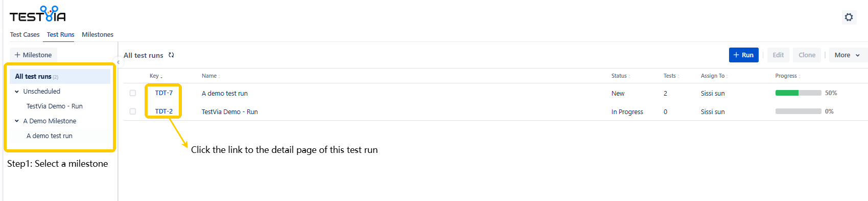Screen dimensions: 868x201
Task: Open the TDT-7 test run link
Action: coord(164,93)
